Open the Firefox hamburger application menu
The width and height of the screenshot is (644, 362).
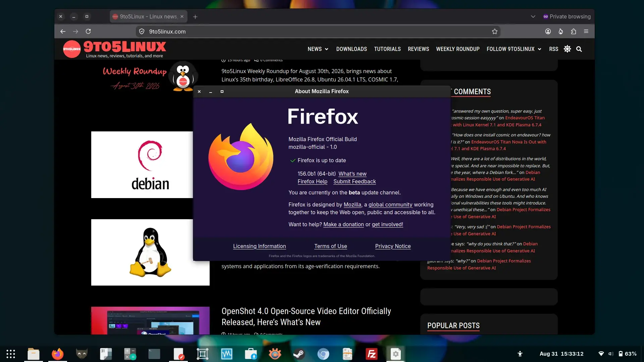(x=586, y=31)
